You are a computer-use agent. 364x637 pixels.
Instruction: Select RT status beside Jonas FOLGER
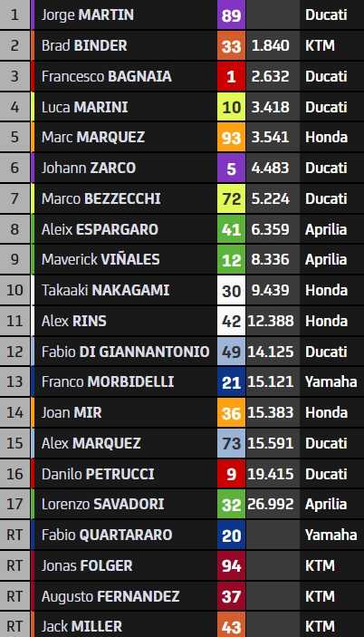tap(15, 565)
